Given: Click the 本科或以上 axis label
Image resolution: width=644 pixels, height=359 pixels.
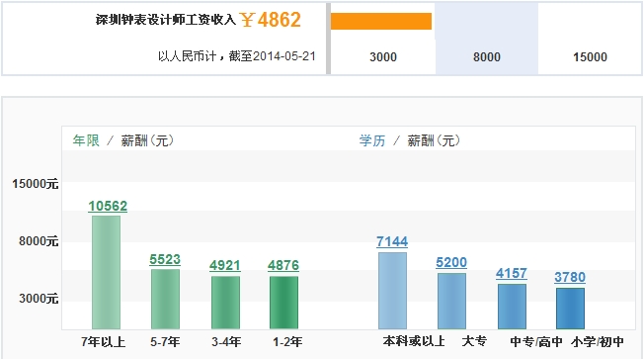Looking at the screenshot, I should [414, 341].
